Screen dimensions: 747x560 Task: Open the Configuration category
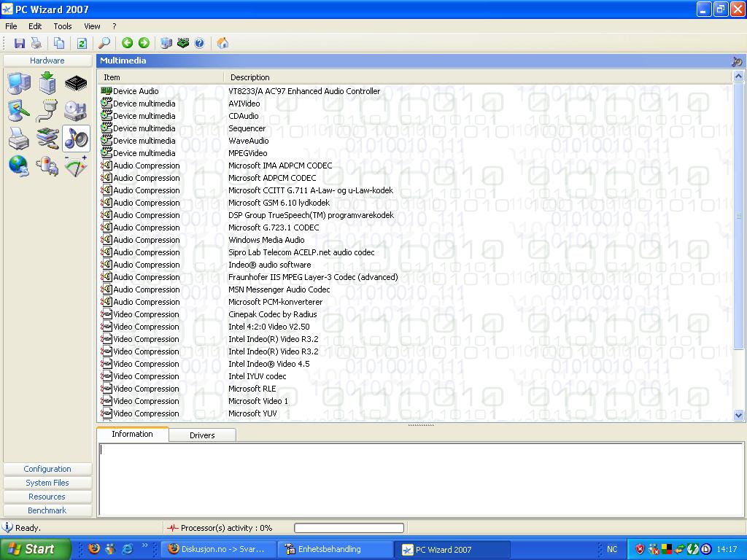pyautogui.click(x=47, y=469)
